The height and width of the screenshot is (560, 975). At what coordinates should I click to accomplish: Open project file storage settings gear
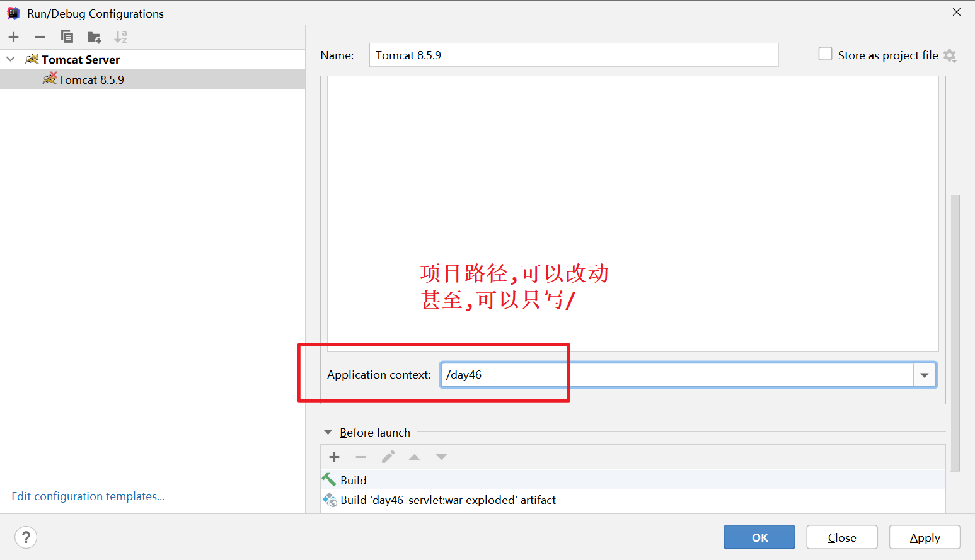tap(950, 55)
